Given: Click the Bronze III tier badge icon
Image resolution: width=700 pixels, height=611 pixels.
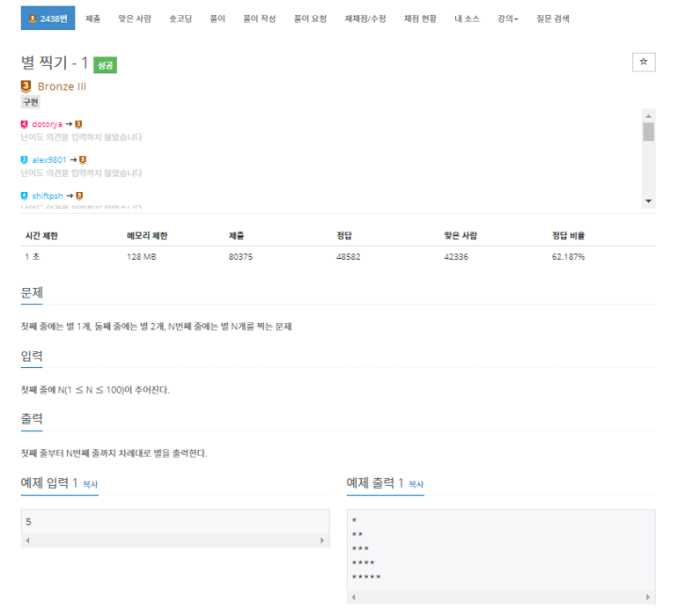Looking at the screenshot, I should point(25,86).
